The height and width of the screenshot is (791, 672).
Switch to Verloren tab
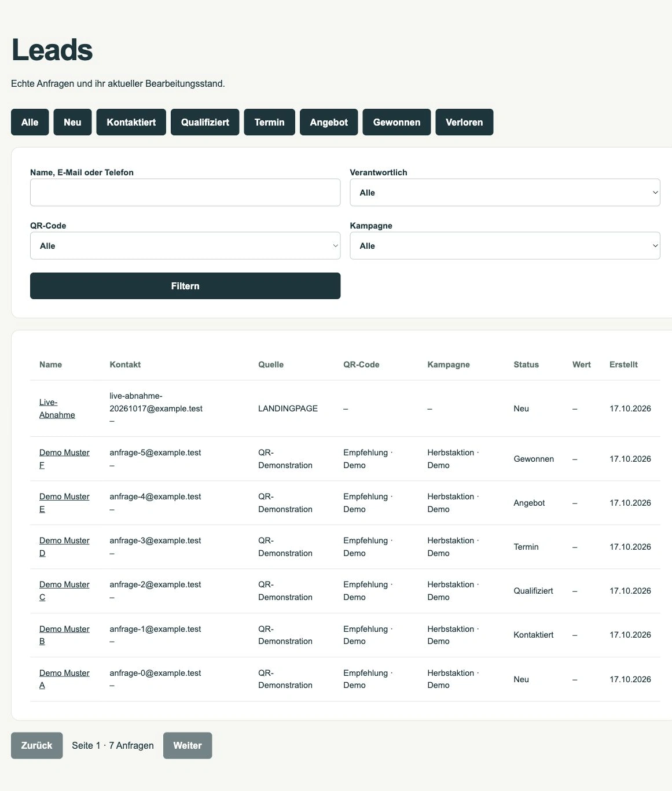pyautogui.click(x=464, y=122)
